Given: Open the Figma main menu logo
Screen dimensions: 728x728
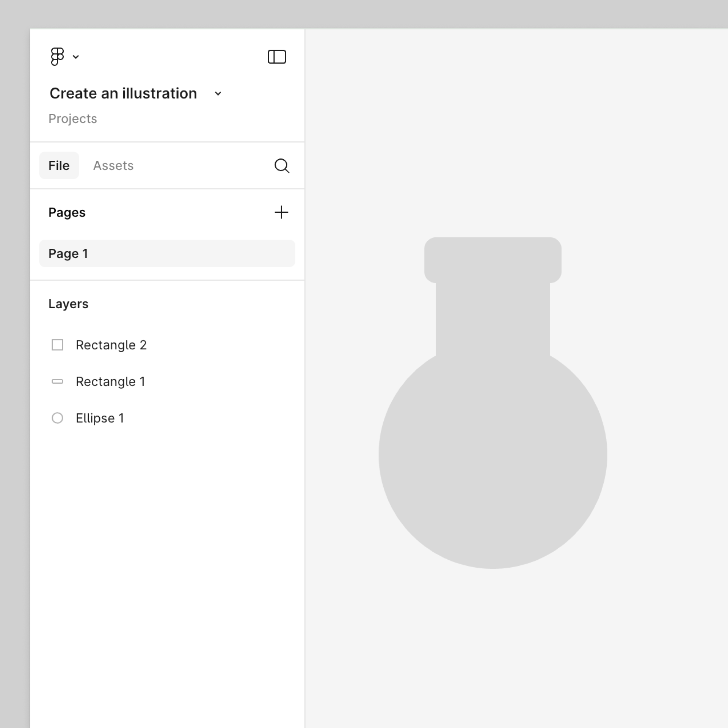Looking at the screenshot, I should click(x=57, y=56).
